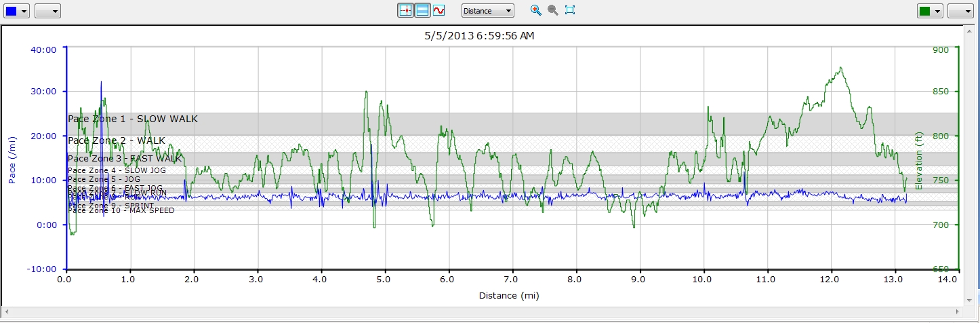Select the Elevation (ft) right axis label

(919, 161)
